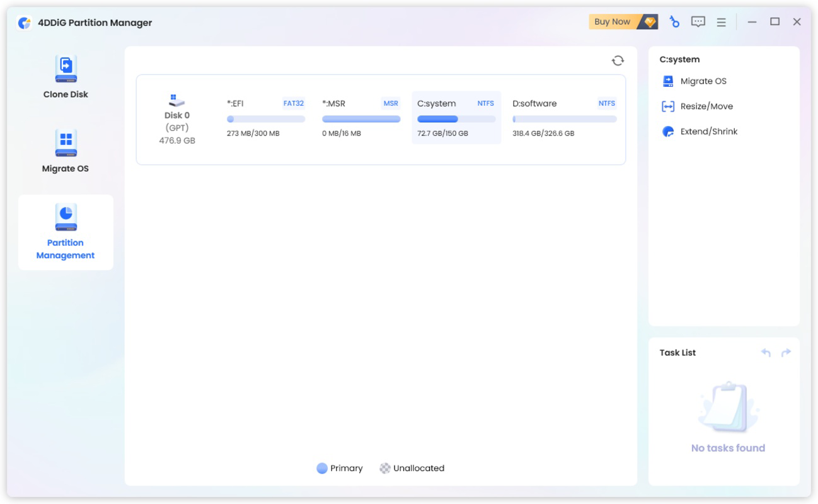Select the Disk 0 drive icon
Image resolution: width=818 pixels, height=504 pixels.
pyautogui.click(x=177, y=100)
